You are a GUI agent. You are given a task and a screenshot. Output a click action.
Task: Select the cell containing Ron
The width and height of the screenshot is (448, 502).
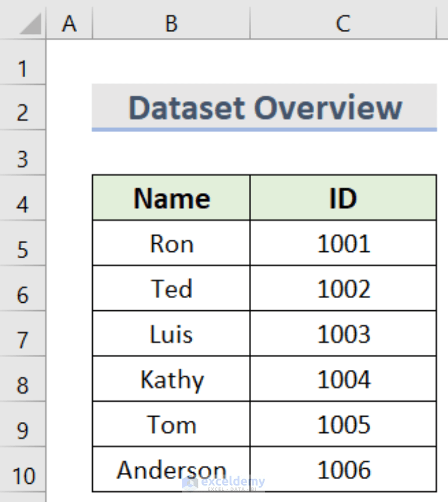coord(171,244)
